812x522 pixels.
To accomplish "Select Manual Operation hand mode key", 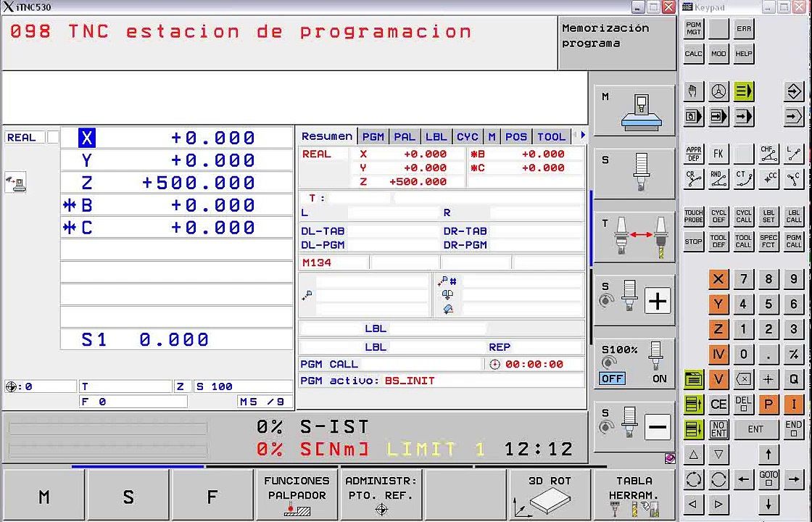I will coord(693,91).
